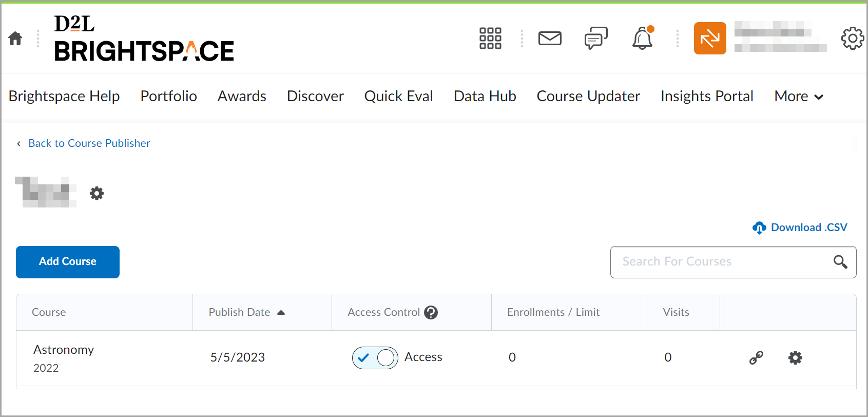Open Brightspace Help menu item
Screen dimensions: 868x417
point(64,96)
